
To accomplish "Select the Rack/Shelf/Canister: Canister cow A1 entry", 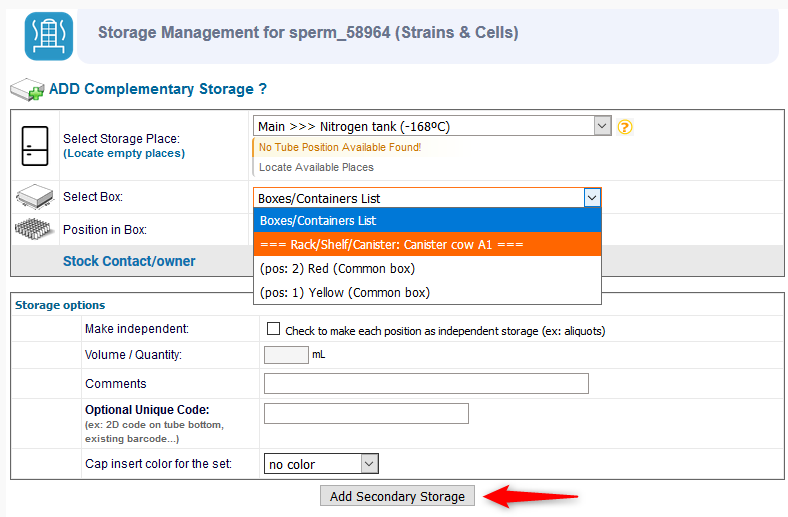I will click(x=427, y=245).
